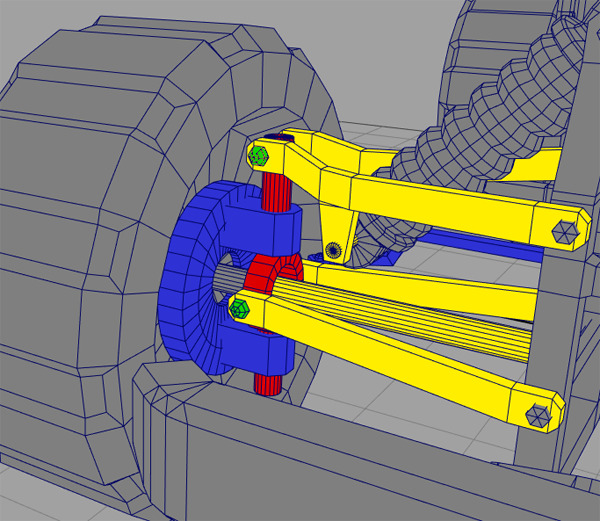
Task: Select the red ring joint on driveshaft
Action: [274, 272]
